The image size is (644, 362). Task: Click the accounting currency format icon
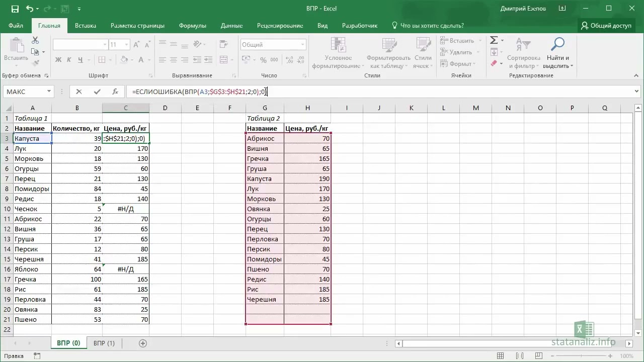(247, 60)
